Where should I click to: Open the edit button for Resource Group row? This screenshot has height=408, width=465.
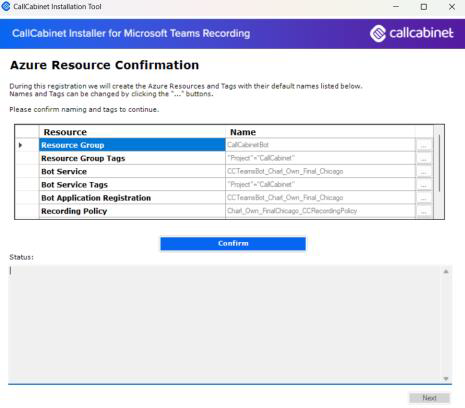pyautogui.click(x=424, y=145)
